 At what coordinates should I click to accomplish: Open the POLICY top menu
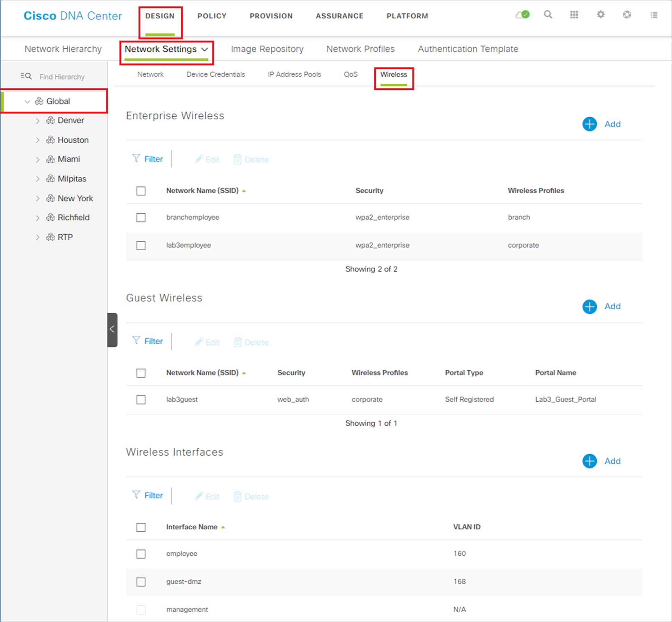(x=212, y=16)
